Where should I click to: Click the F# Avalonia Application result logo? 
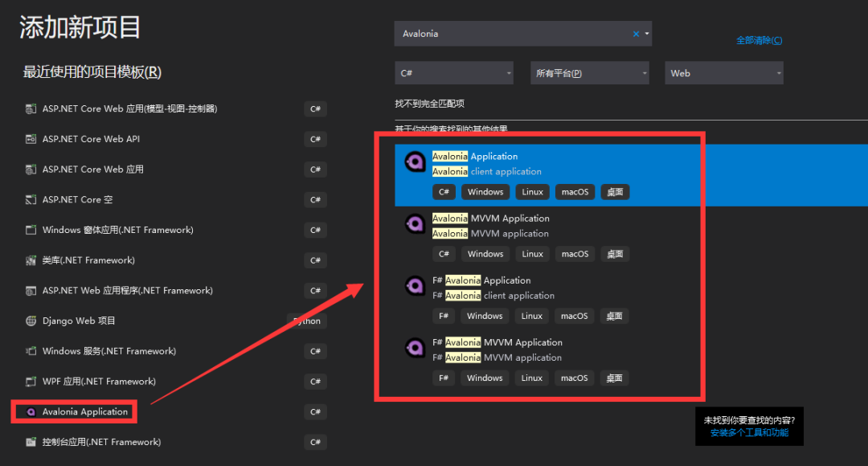(415, 285)
